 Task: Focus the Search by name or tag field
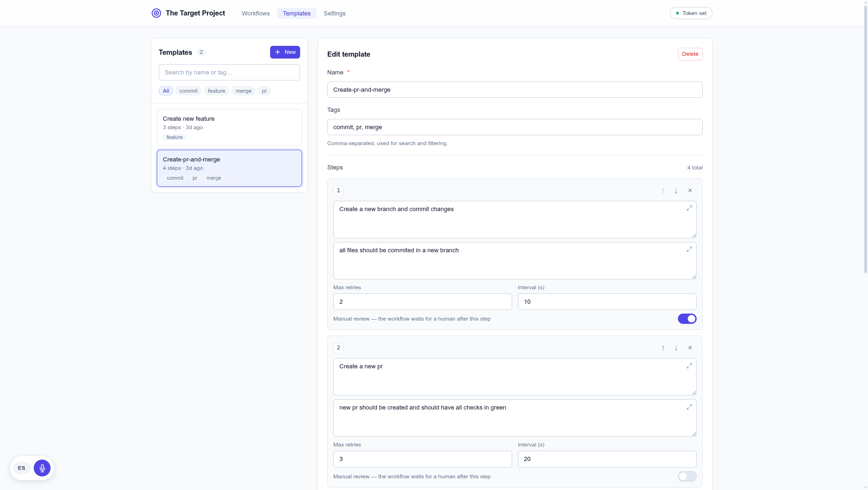[229, 72]
